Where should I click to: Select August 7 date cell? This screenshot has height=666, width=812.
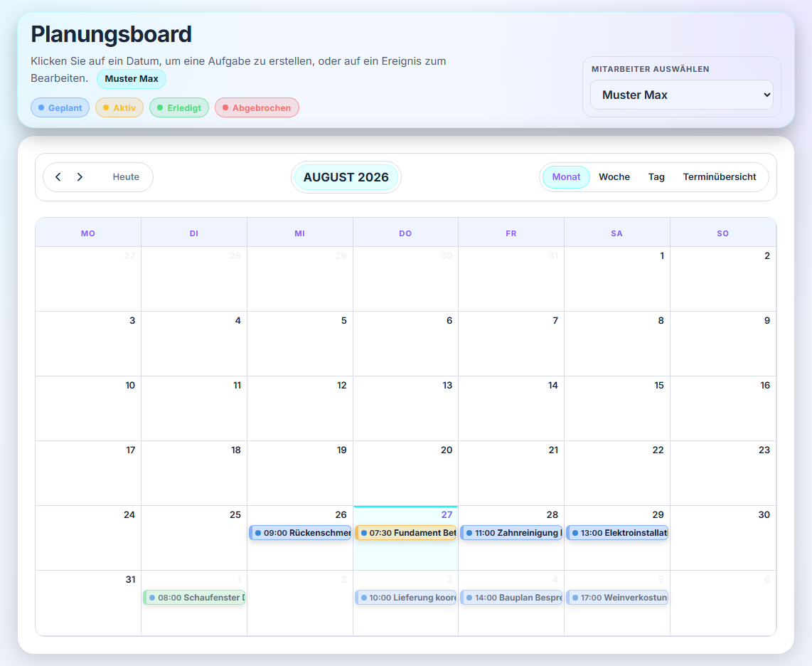pos(511,344)
